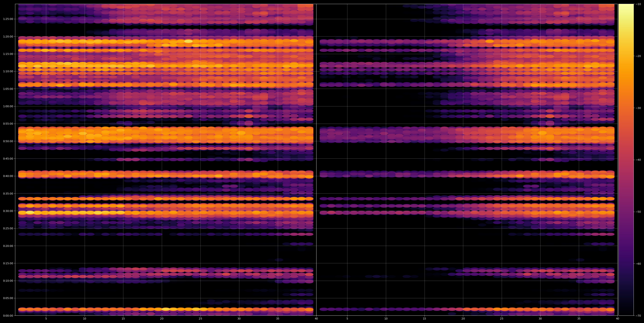Click the 0:00:00 time axis label
644x323 pixels.
(x=8, y=315)
